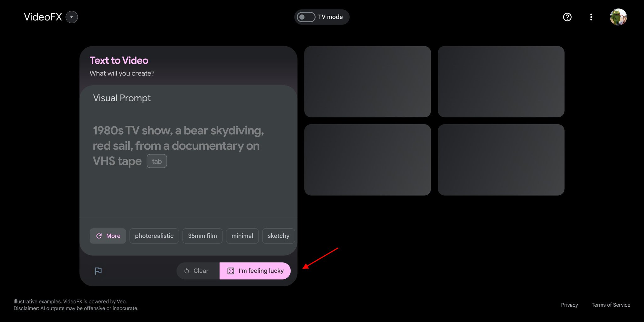Viewport: 644px width, 322px height.
Task: Click the dice icon in lucky button
Action: click(231, 271)
